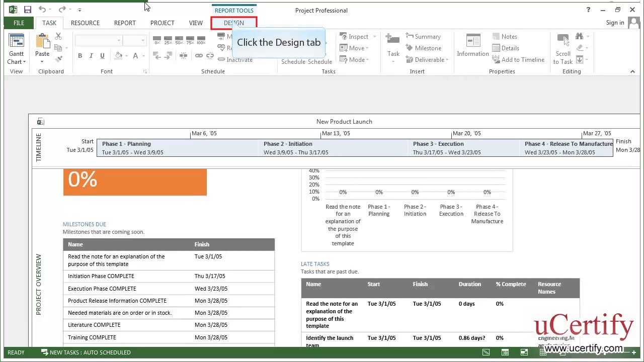Mark task 75% complete

click(x=190, y=40)
